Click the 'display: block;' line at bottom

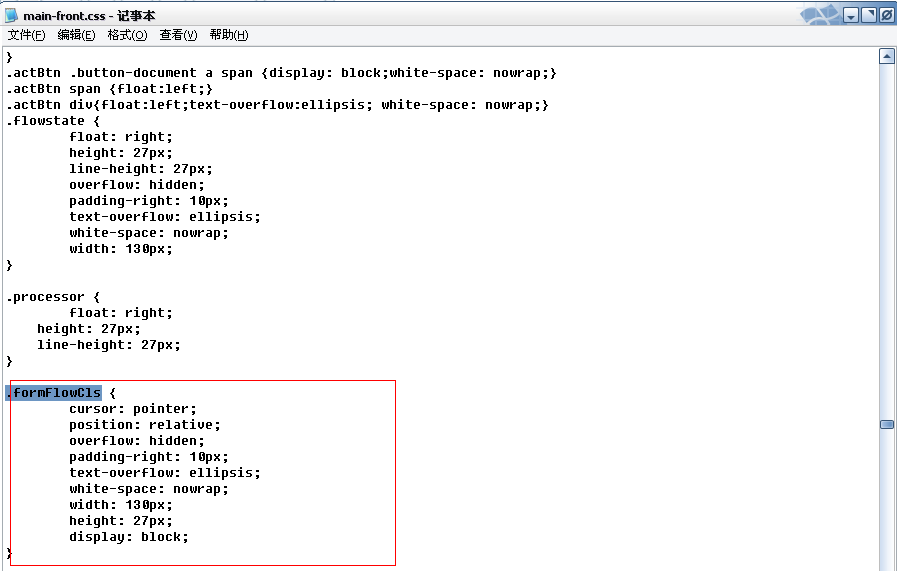[x=129, y=537]
